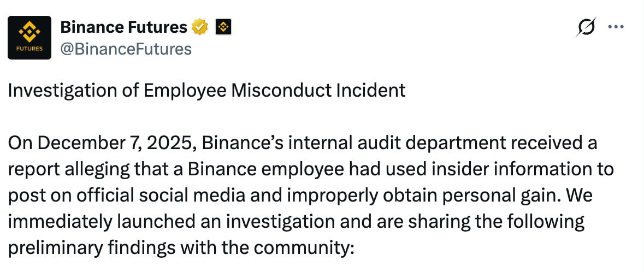
Task: Click the Investigation of Employee Misconduct Incident title
Action: point(206,90)
